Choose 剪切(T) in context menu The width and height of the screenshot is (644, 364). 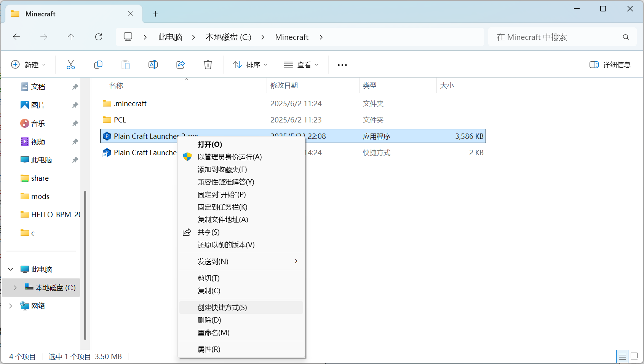pos(241,278)
